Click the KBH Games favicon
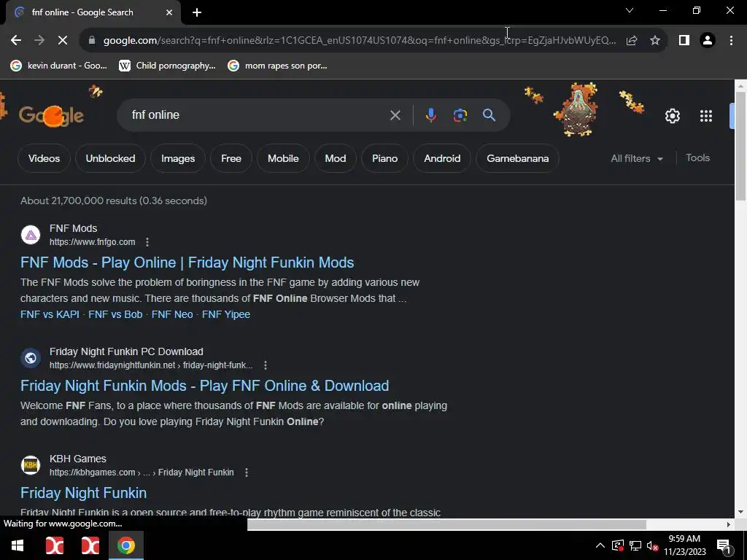This screenshot has height=560, width=747. point(31,465)
